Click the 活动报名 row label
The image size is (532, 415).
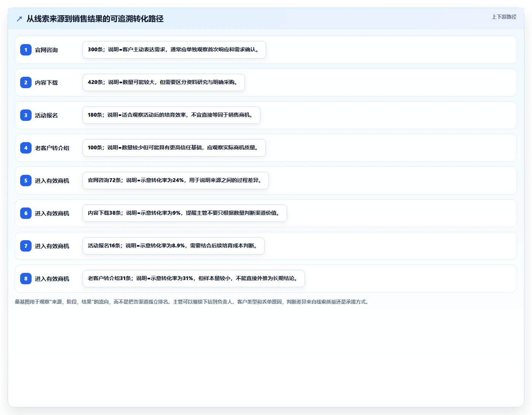click(x=46, y=115)
